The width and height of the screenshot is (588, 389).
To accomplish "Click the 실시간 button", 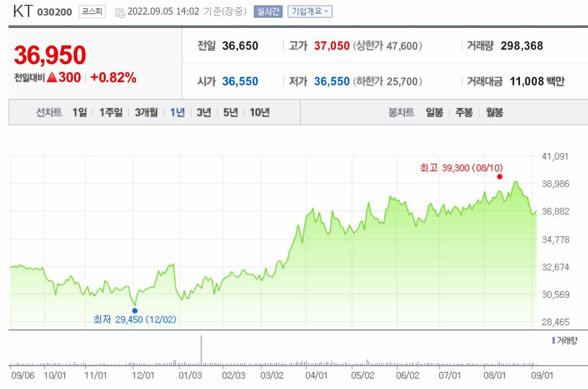I will (x=268, y=12).
